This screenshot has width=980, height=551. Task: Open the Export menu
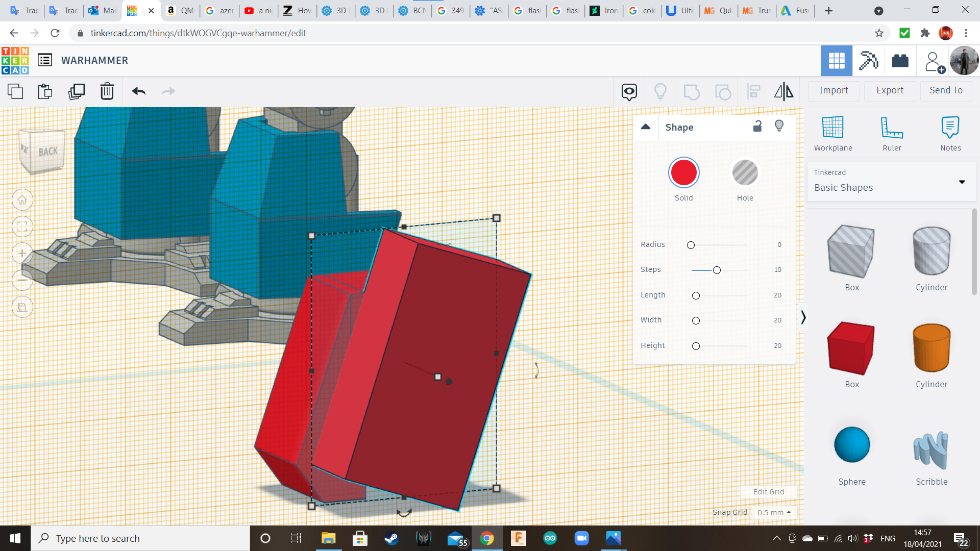click(x=890, y=90)
